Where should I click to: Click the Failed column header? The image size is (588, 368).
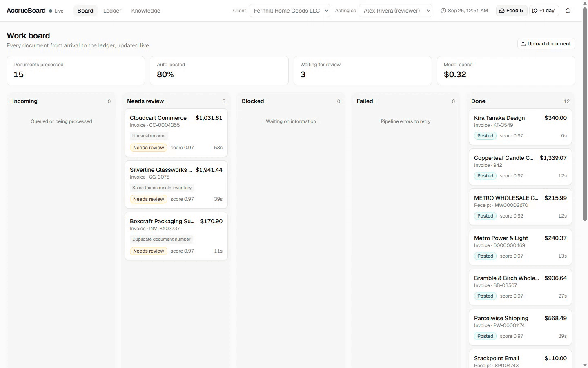pyautogui.click(x=365, y=101)
